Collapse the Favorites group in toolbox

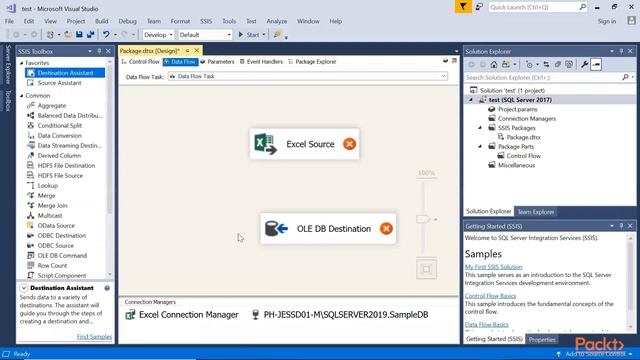(22, 63)
